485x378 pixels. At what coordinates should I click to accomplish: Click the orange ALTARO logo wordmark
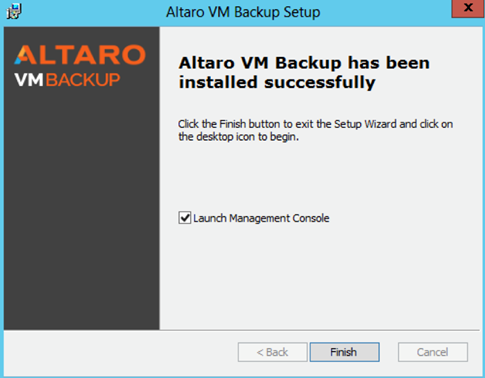(x=80, y=55)
